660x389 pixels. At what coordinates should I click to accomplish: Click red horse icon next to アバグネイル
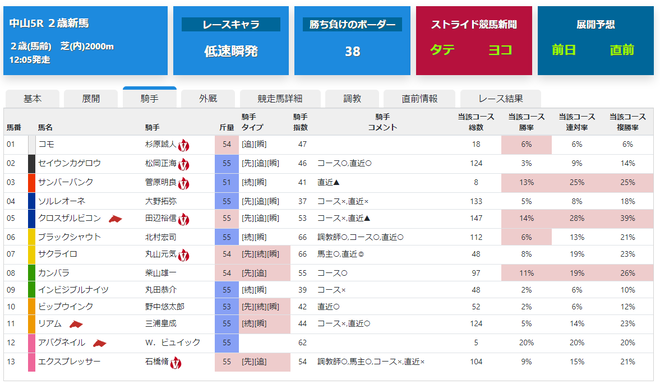99,343
